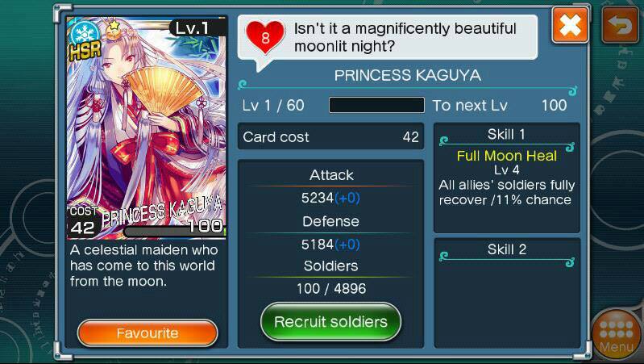Screen dimensions: 644x364
Task: Go back using the return arrow icon
Action: 621,26
